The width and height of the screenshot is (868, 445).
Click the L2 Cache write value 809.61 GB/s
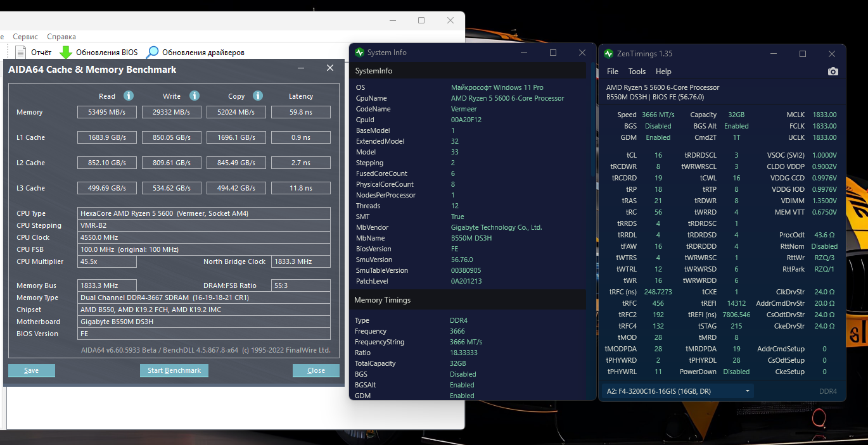[x=172, y=163]
